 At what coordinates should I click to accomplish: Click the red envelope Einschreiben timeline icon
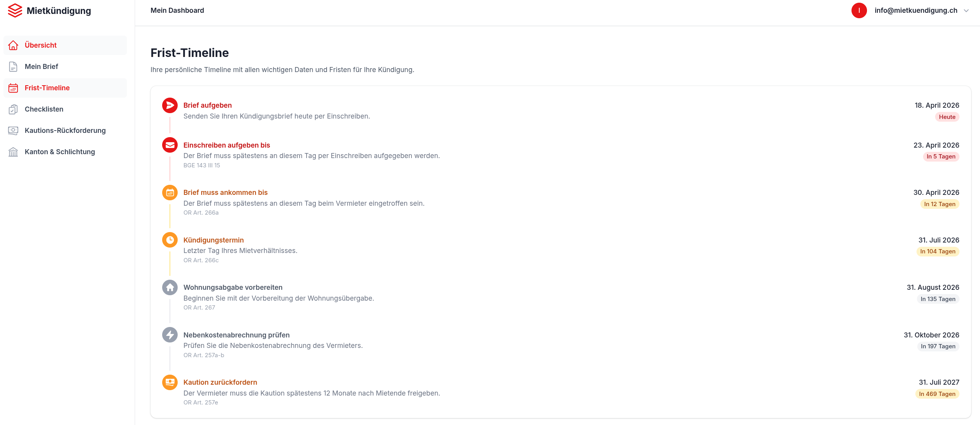170,145
